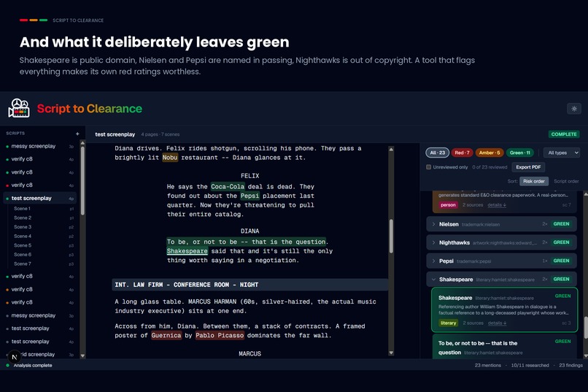The width and height of the screenshot is (588, 392).
Task: Open the All types dropdown
Action: [x=562, y=153]
